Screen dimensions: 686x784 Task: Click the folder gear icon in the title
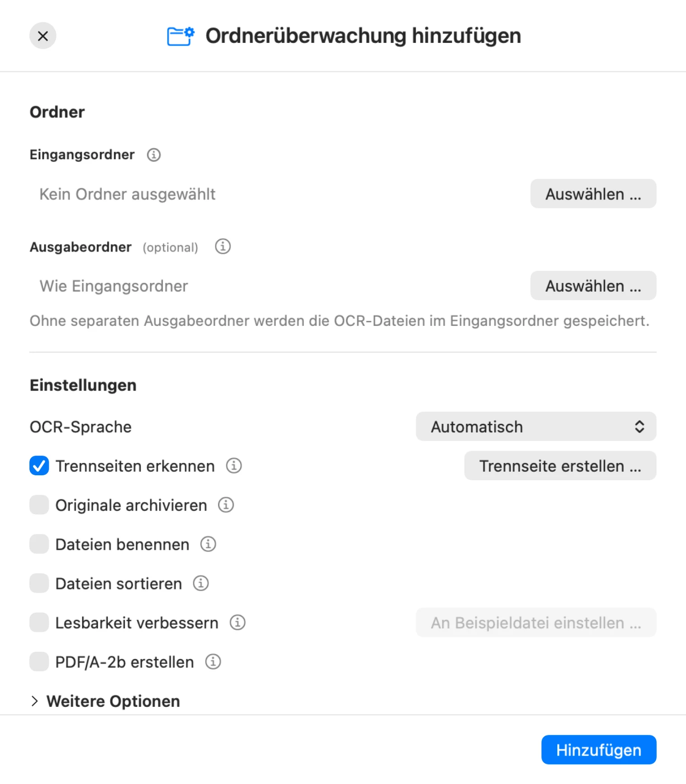point(181,36)
